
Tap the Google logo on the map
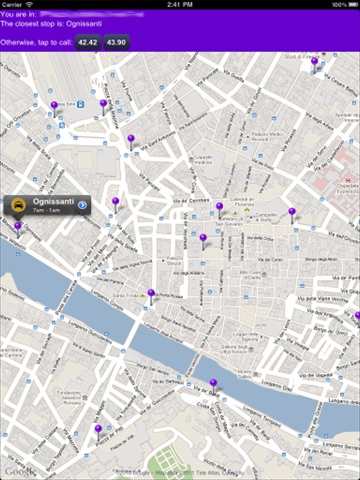pos(20,472)
